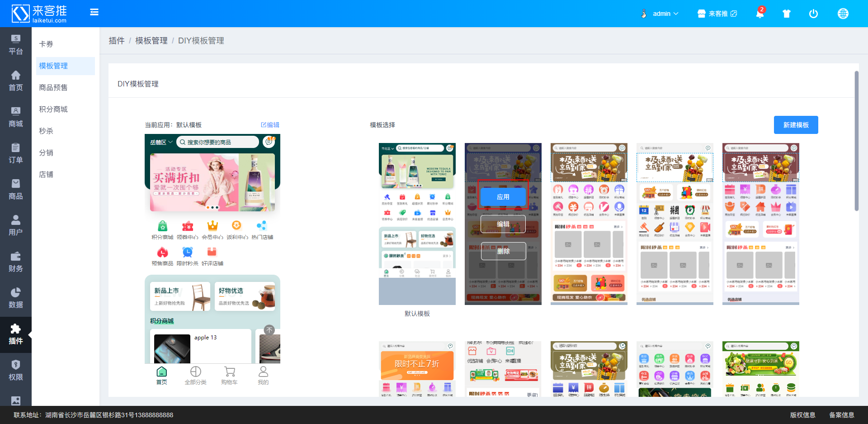This screenshot has width=868, height=424.
Task: Open the 订单 sidebar section
Action: coord(16,153)
